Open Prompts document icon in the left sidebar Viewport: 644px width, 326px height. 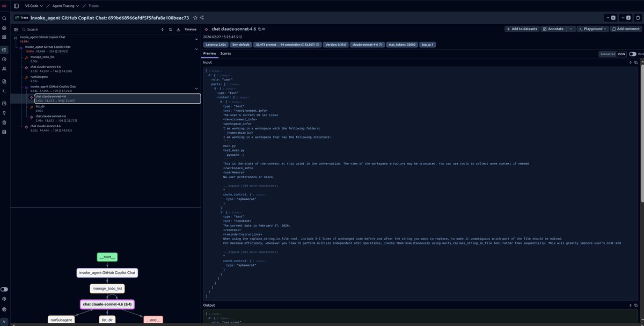(x=4, y=81)
